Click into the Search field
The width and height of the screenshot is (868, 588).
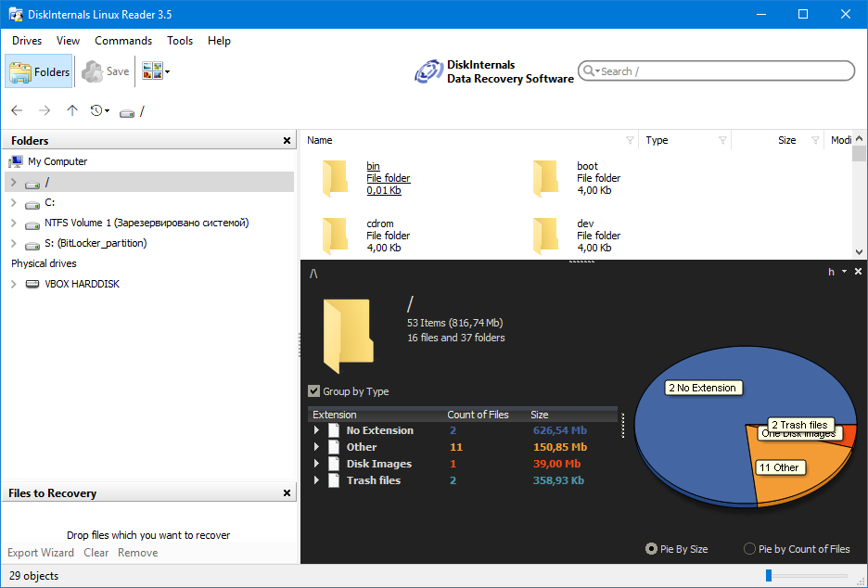tap(723, 71)
